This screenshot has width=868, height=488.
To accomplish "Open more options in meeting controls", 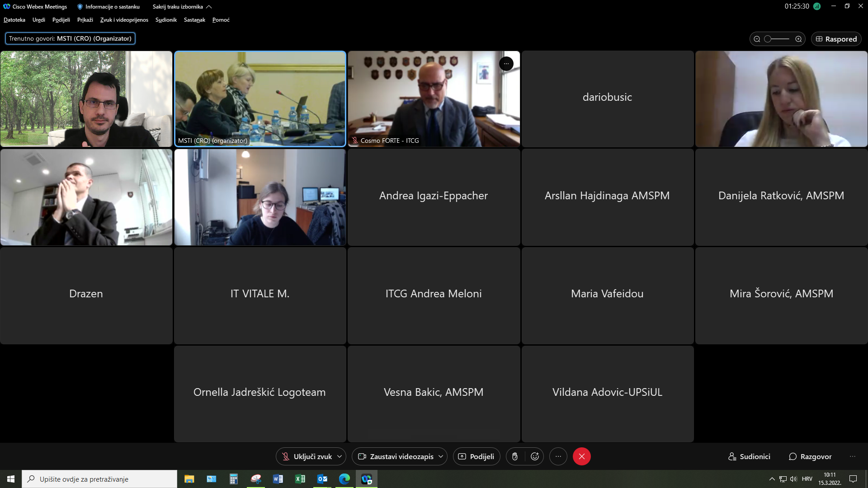I will tap(558, 456).
